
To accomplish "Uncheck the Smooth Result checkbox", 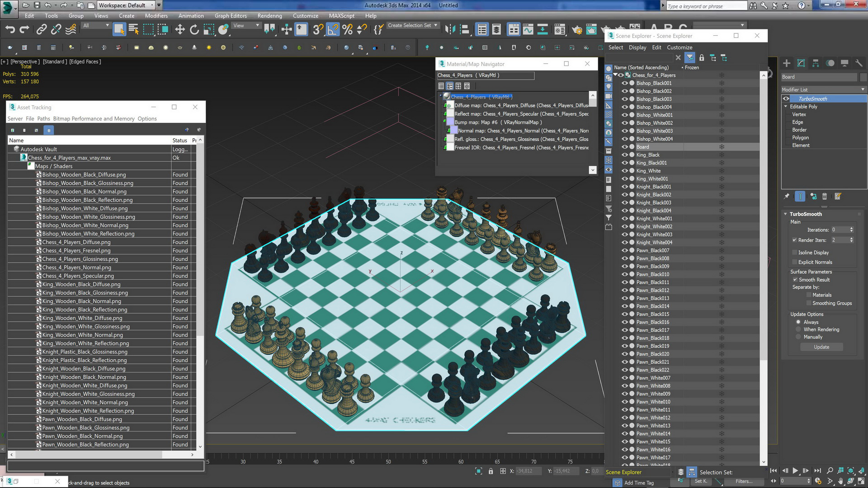I will tap(795, 280).
